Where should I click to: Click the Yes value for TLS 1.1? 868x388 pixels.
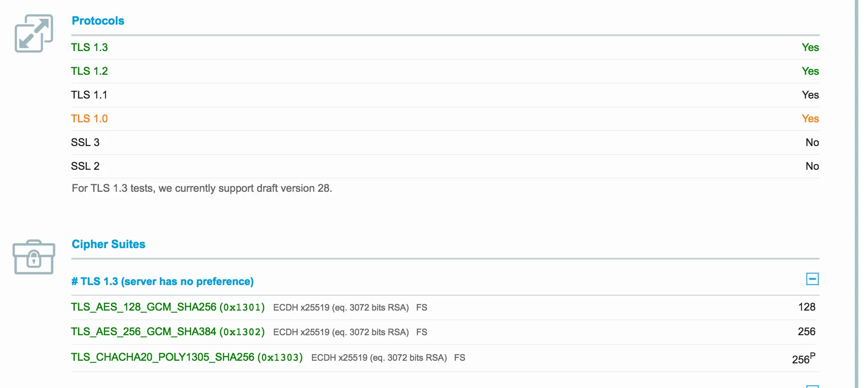(x=810, y=95)
